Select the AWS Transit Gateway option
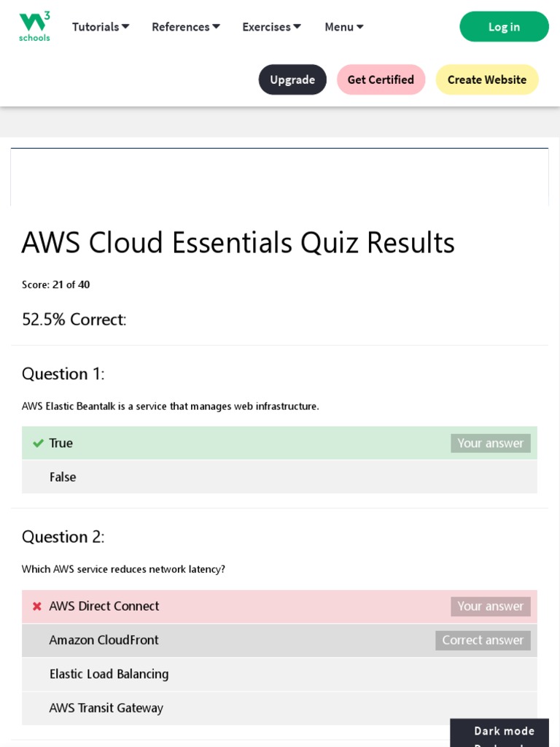The image size is (560, 747). (279, 708)
